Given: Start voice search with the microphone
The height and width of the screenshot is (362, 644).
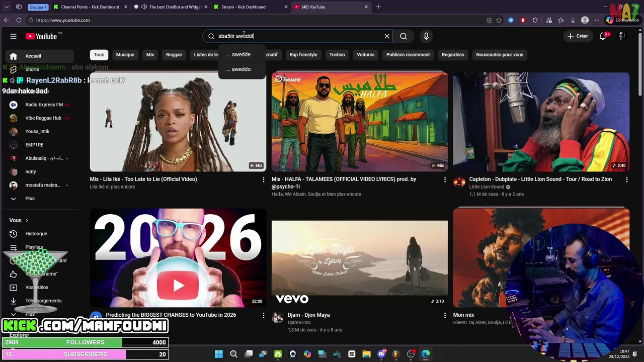Looking at the screenshot, I should (x=426, y=36).
